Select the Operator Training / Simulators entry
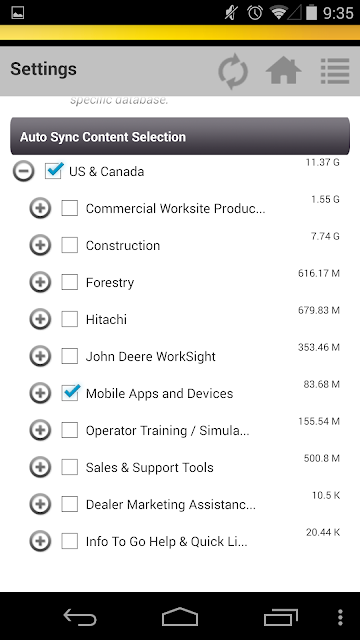 (167, 431)
